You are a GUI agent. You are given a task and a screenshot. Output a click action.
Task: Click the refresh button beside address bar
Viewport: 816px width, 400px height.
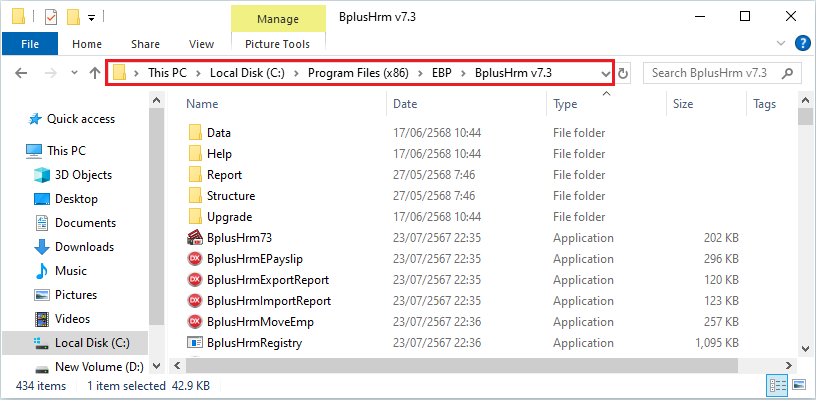(624, 74)
